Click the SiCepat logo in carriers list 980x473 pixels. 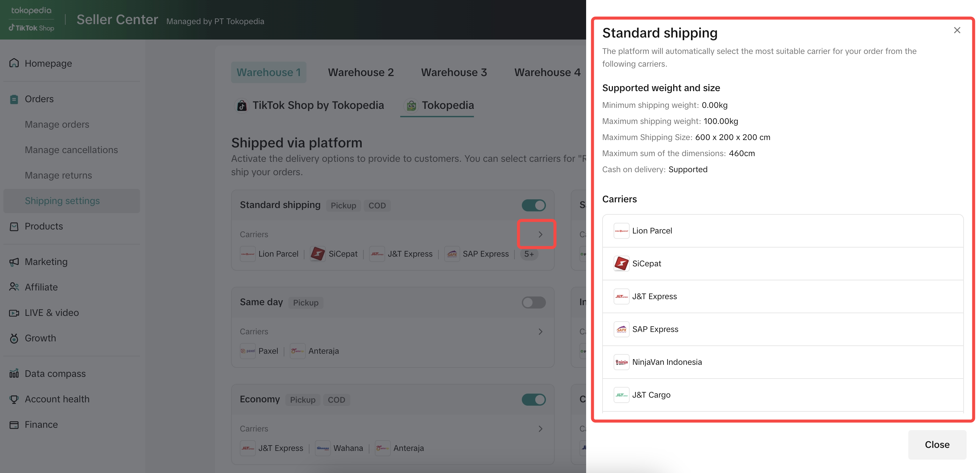621,263
